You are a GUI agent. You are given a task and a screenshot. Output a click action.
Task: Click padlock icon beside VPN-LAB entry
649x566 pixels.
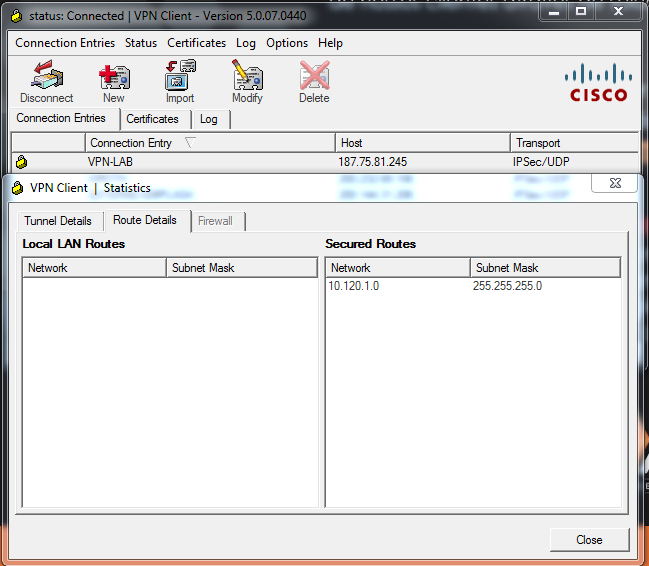click(x=22, y=162)
